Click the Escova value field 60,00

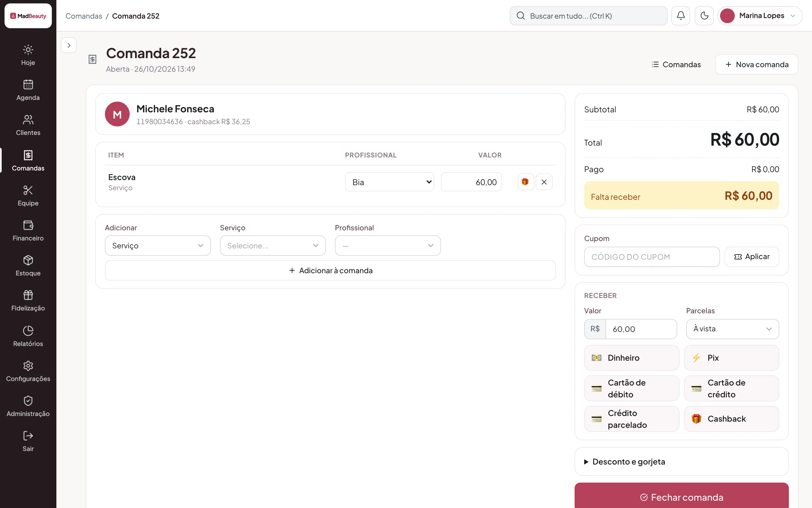point(471,182)
